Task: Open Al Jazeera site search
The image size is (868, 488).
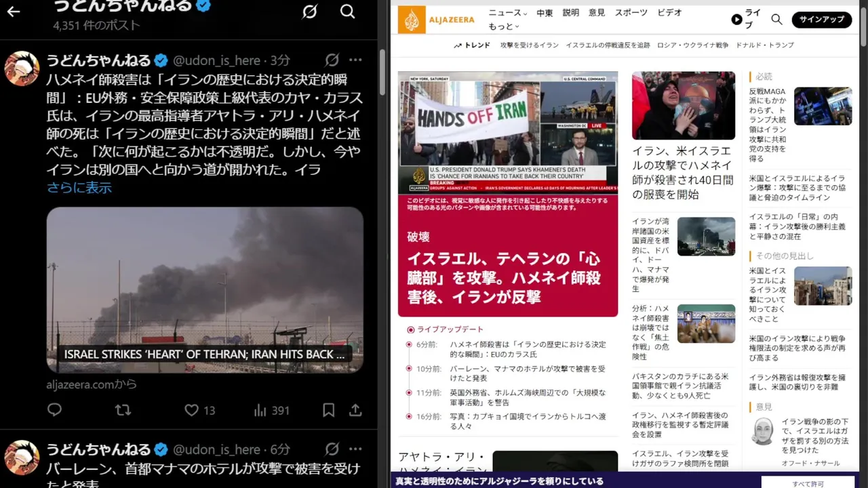Action: pyautogui.click(x=776, y=20)
